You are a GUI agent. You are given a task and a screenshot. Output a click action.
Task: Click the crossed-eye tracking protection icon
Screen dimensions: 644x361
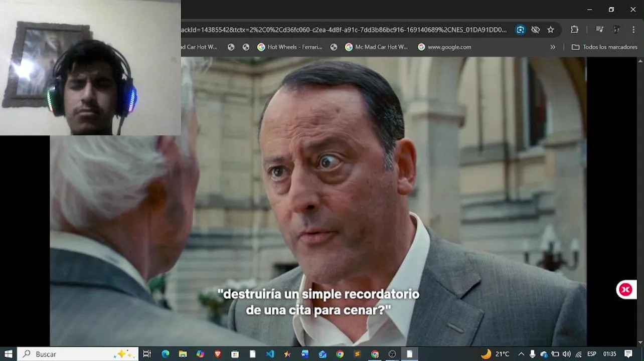pos(536,30)
